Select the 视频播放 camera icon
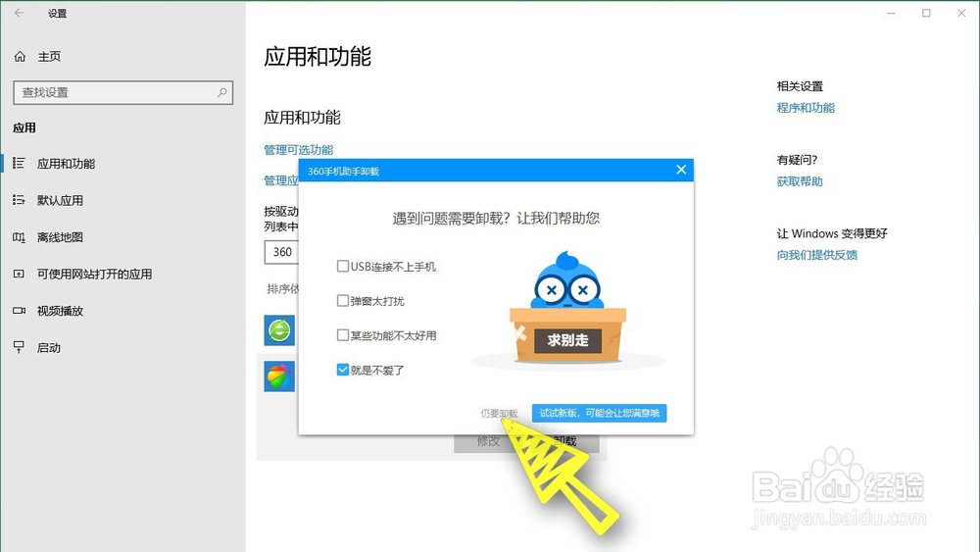This screenshot has width=980, height=552. [19, 311]
